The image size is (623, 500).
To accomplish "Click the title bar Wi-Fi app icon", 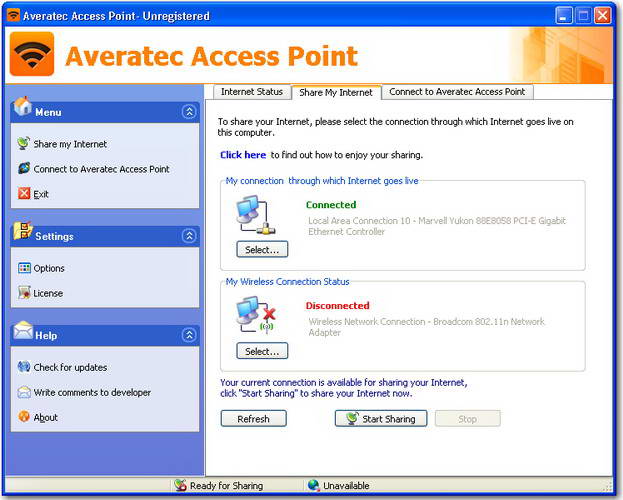I will tap(13, 16).
